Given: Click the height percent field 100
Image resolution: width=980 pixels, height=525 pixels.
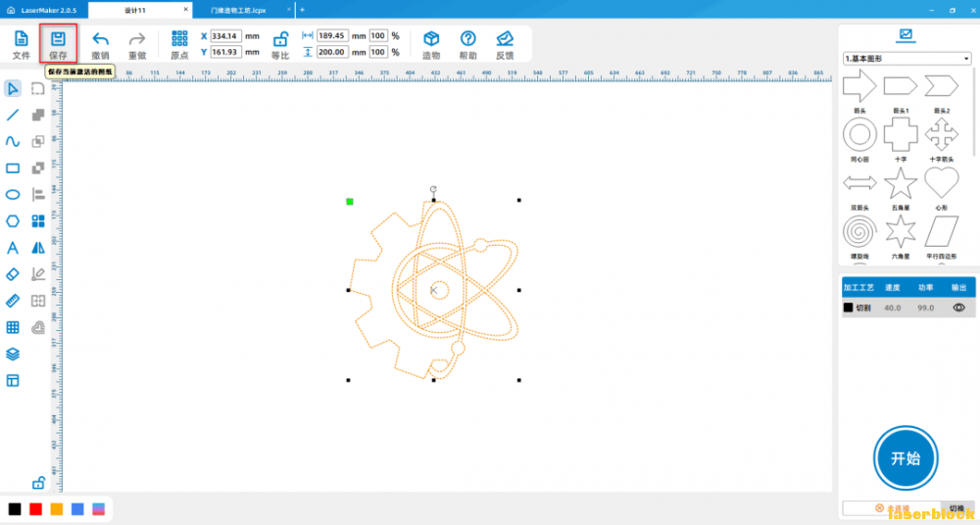Looking at the screenshot, I should click(378, 52).
